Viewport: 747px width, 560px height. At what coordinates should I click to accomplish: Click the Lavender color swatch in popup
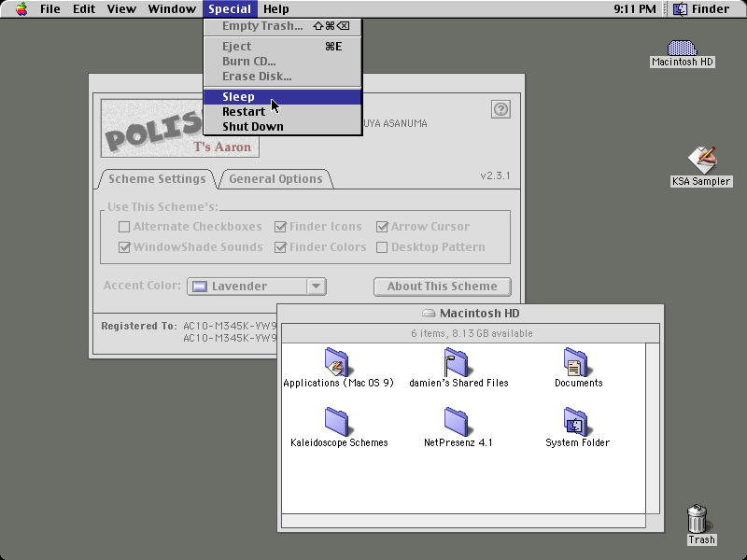click(x=200, y=287)
